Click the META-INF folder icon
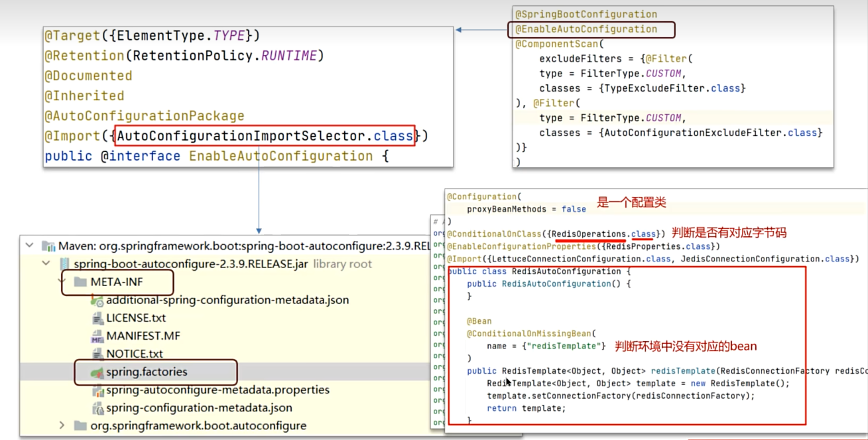Image resolution: width=868 pixels, height=440 pixels. tap(80, 282)
